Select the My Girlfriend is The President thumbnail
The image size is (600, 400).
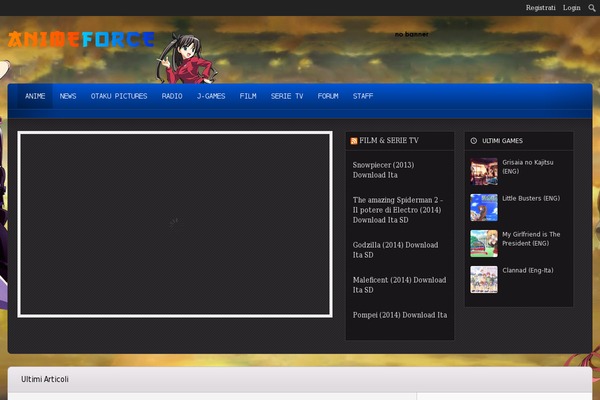[484, 243]
